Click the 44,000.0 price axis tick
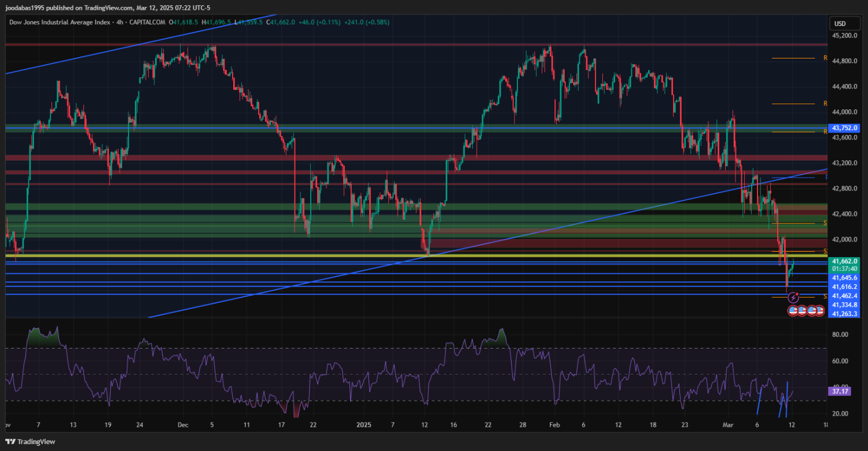This screenshot has width=868, height=451. pos(844,112)
